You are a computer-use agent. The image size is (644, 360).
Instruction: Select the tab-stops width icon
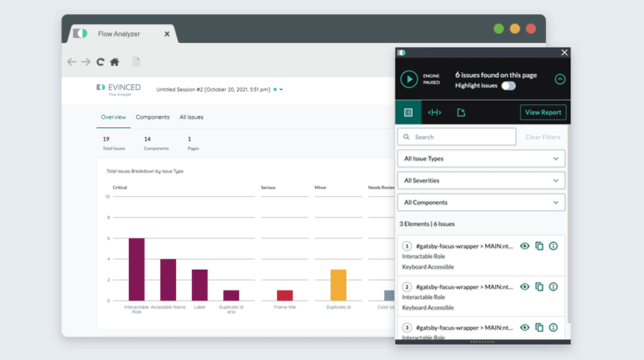pos(434,112)
